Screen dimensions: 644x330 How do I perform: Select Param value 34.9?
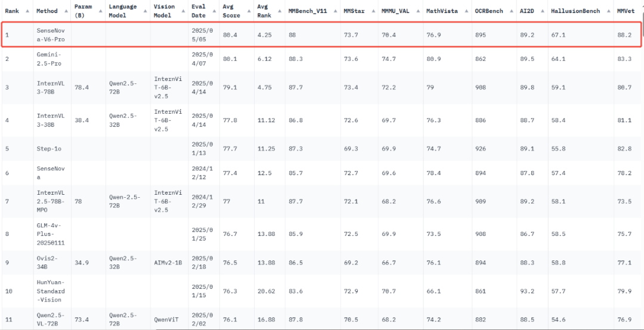(x=80, y=262)
